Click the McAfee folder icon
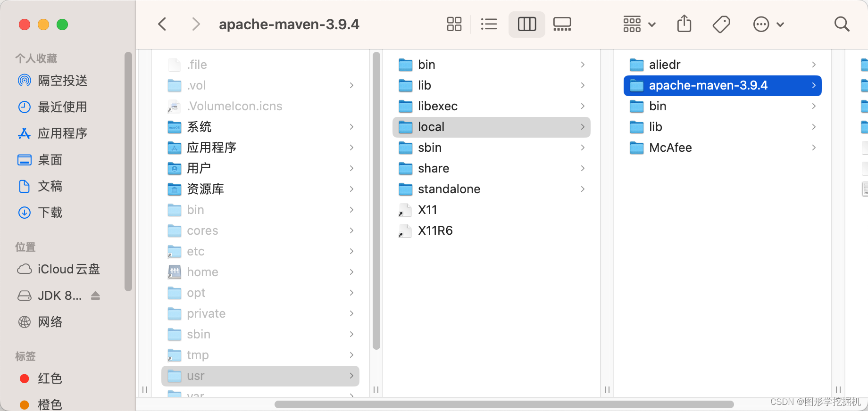 coord(637,148)
